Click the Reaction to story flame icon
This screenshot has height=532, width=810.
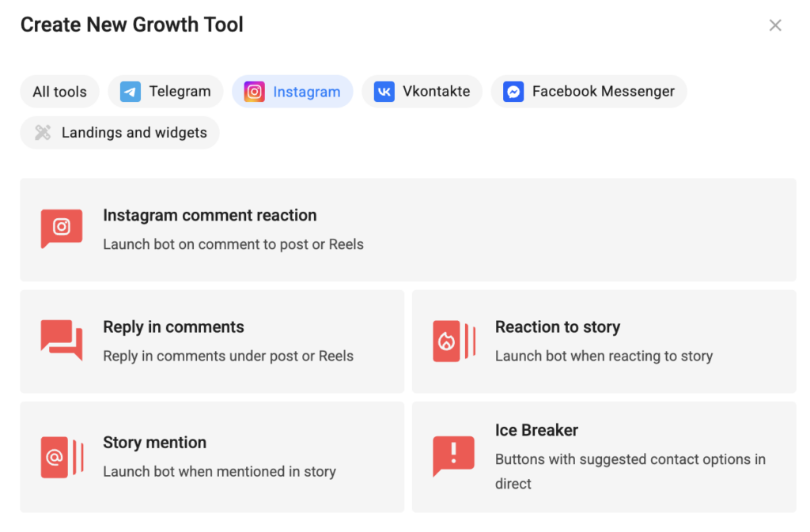454,341
